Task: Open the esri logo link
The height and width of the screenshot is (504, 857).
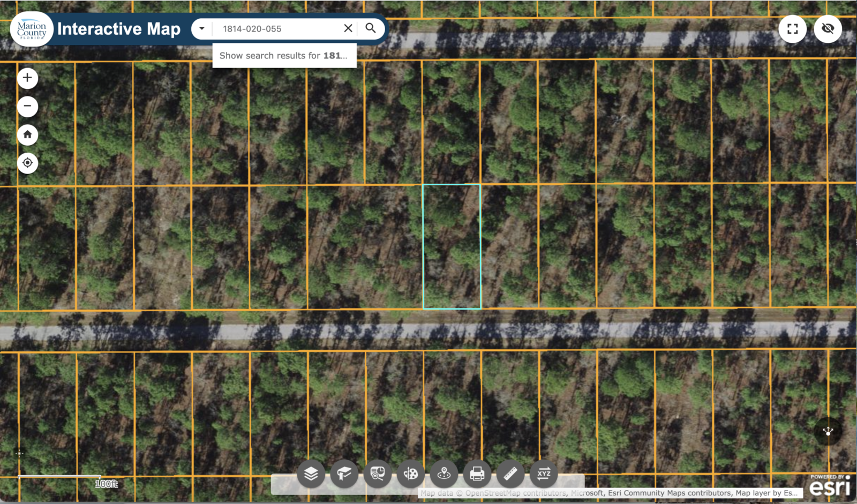Action: (830, 486)
